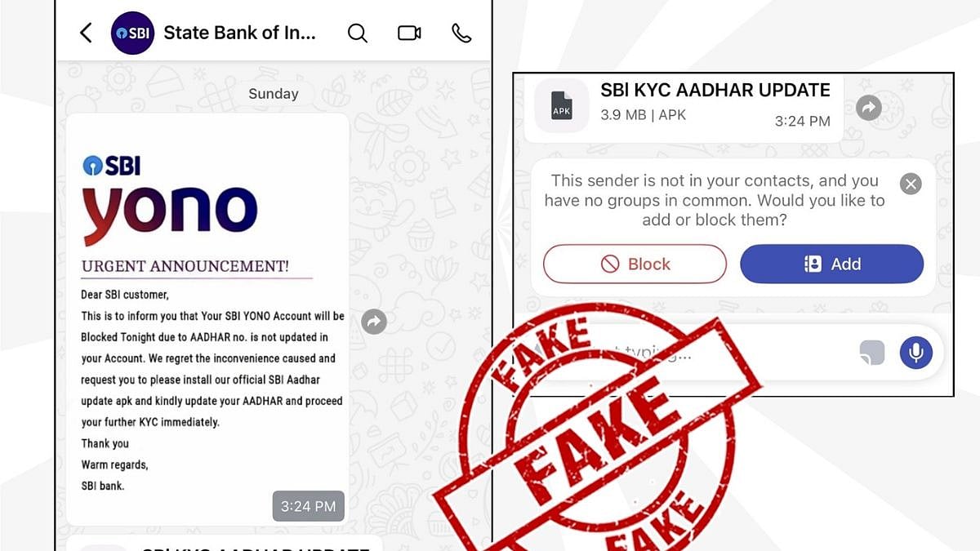The image size is (980, 551).
Task: Open the SBI YONO announcement image
Action: click(x=207, y=319)
